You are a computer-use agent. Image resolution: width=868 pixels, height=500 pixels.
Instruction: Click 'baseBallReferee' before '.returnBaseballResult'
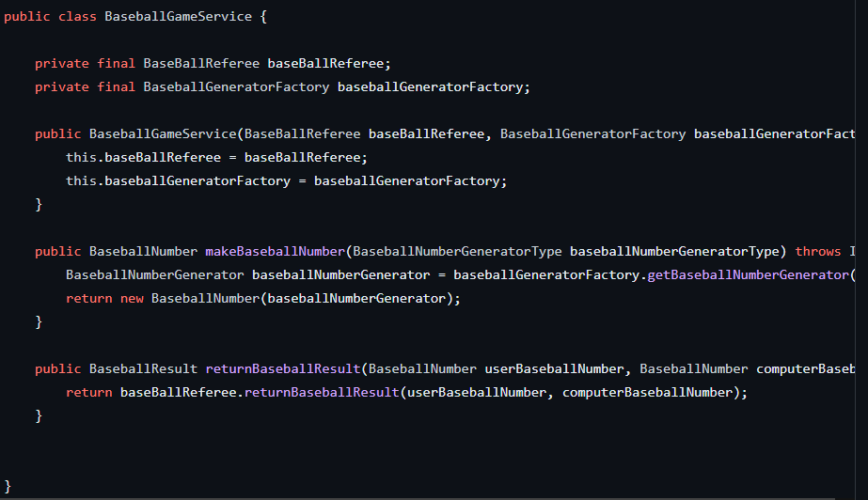pyautogui.click(x=179, y=393)
